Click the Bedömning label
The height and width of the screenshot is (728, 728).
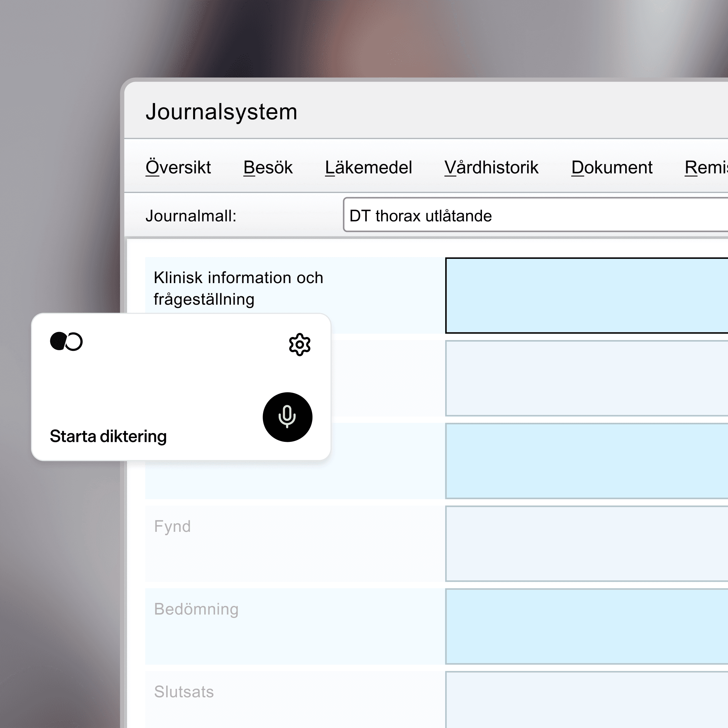click(196, 609)
